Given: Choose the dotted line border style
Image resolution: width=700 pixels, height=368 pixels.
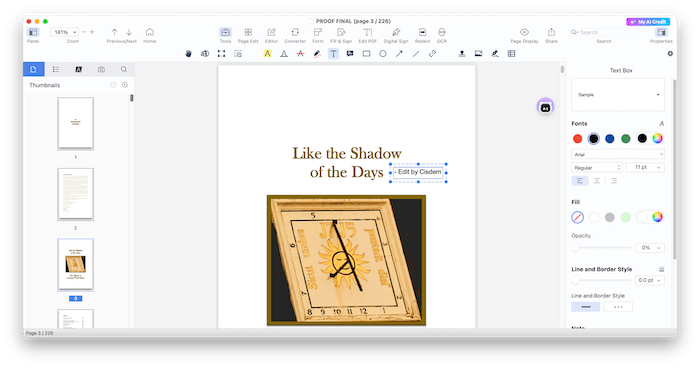Looking at the screenshot, I should 618,307.
